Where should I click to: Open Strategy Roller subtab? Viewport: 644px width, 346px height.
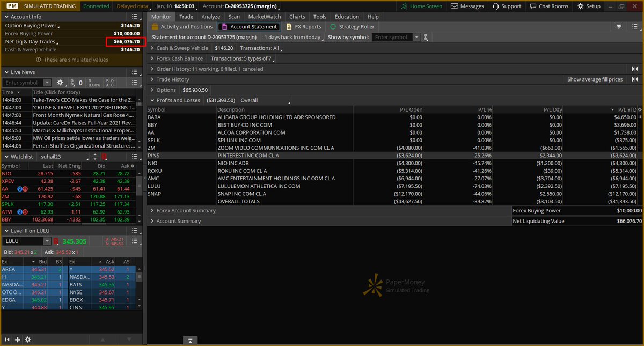pyautogui.click(x=352, y=27)
